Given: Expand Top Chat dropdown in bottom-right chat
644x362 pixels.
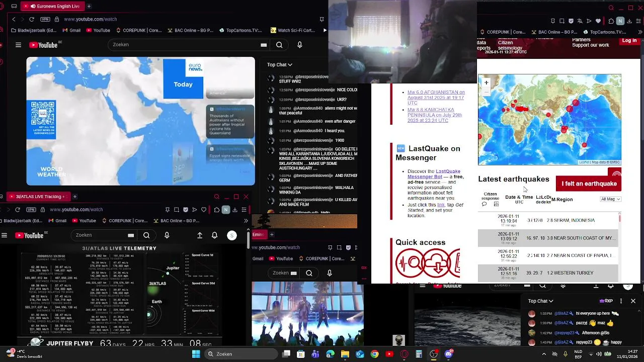Looking at the screenshot, I should point(540,301).
